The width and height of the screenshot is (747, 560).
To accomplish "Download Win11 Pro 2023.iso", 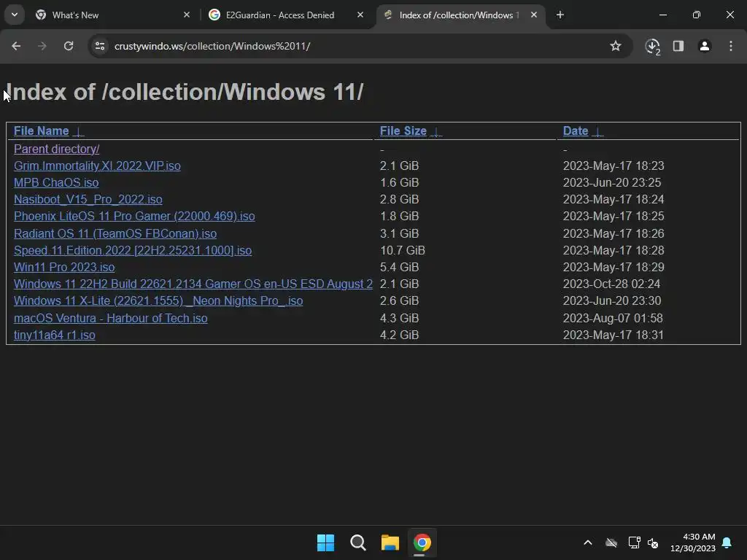I will [x=64, y=267].
